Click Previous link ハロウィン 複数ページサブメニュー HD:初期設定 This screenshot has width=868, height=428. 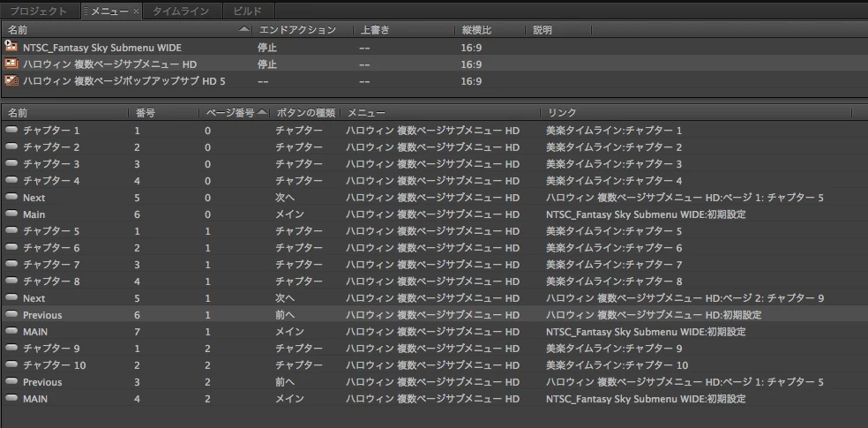(x=654, y=315)
